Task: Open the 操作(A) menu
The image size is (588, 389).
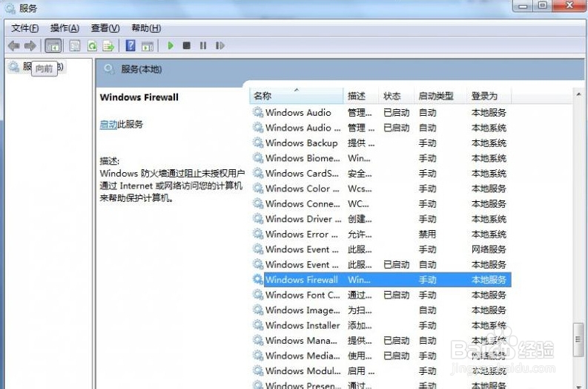Action: pos(65,27)
